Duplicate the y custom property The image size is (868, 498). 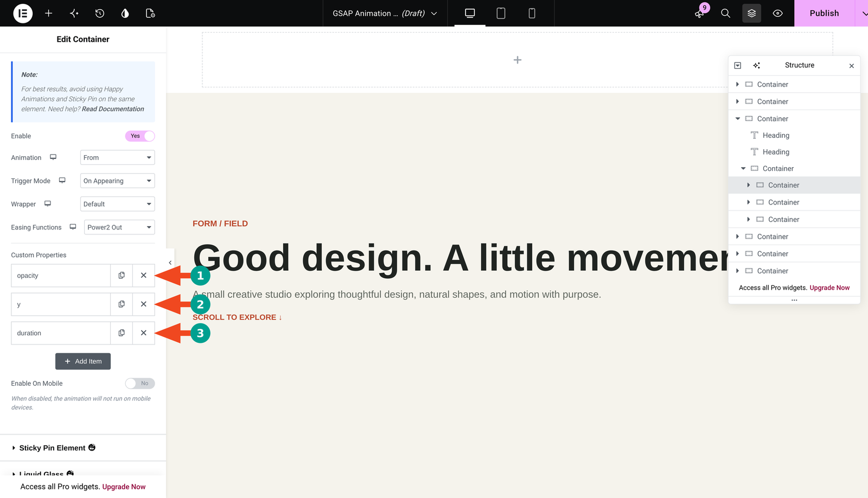(x=122, y=304)
